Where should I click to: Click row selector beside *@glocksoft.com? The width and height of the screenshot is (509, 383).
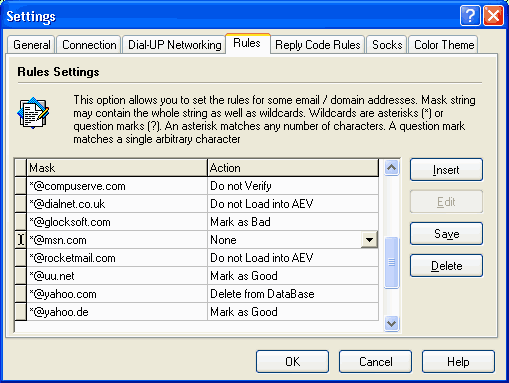(x=21, y=222)
